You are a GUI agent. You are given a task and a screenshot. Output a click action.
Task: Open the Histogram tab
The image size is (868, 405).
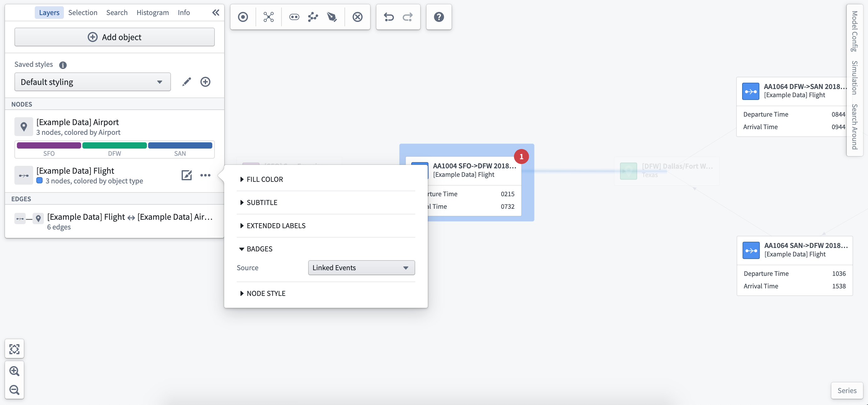point(152,13)
